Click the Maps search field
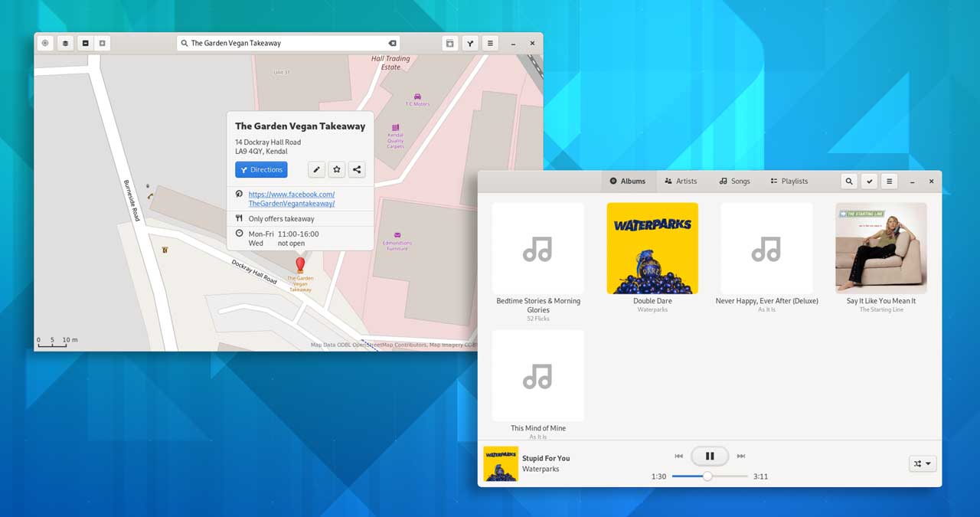This screenshot has height=517, width=980. coord(288,44)
